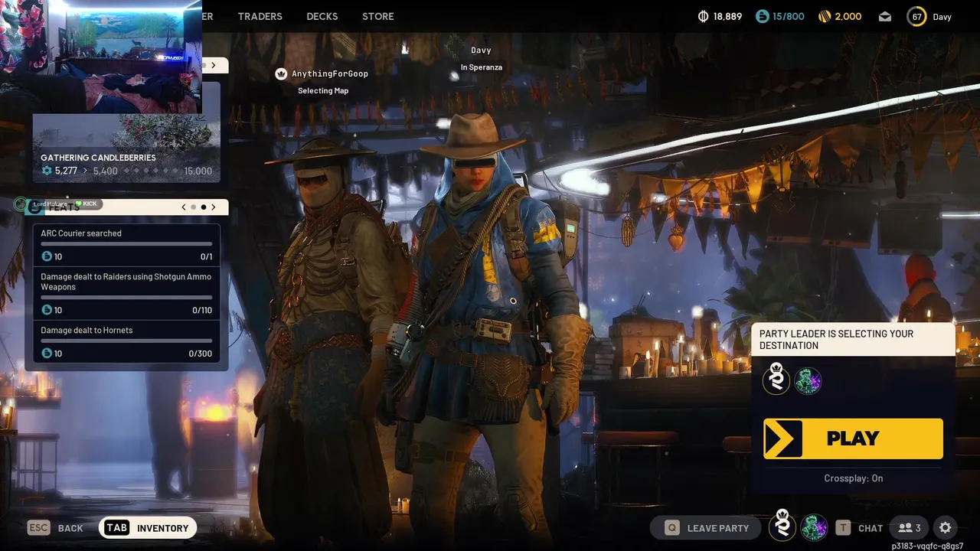Image resolution: width=980 pixels, height=551 pixels.
Task: Open the Traders tab
Action: pos(260,16)
